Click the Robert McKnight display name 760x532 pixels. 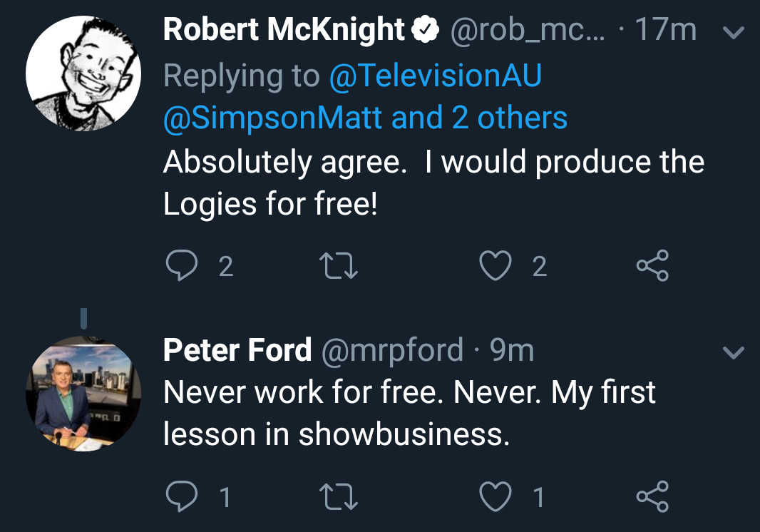[284, 30]
